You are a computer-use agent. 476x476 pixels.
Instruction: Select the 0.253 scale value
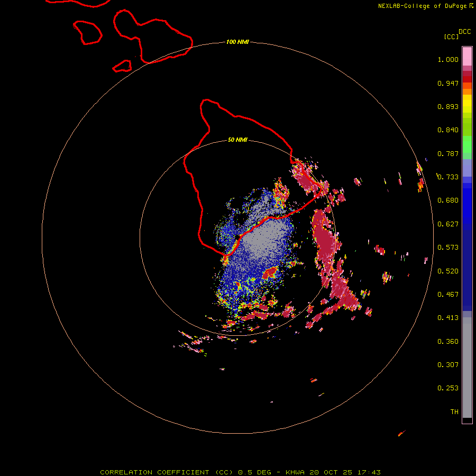tap(448, 388)
